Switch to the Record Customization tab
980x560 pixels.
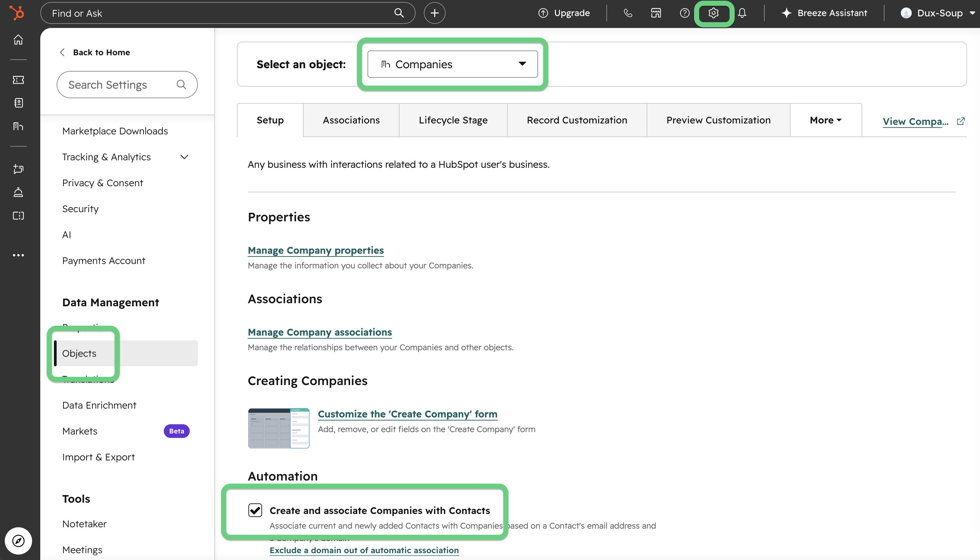coord(577,120)
